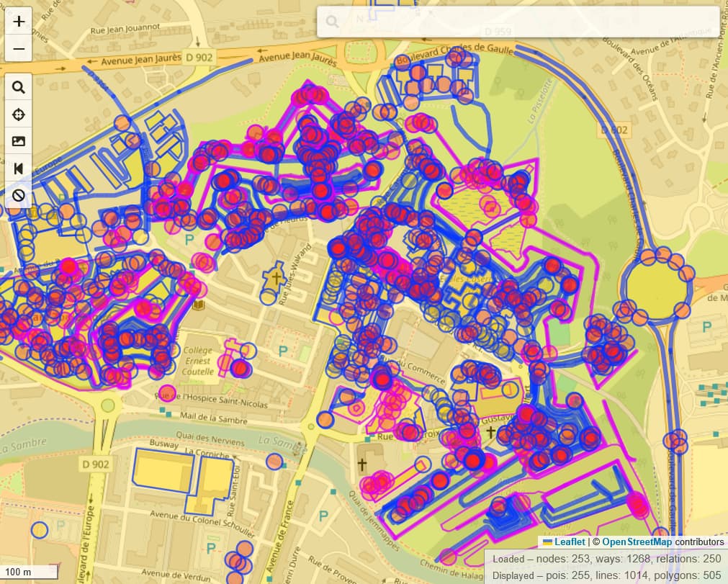Click the magnifier zoom-to-data icon

(x=19, y=88)
